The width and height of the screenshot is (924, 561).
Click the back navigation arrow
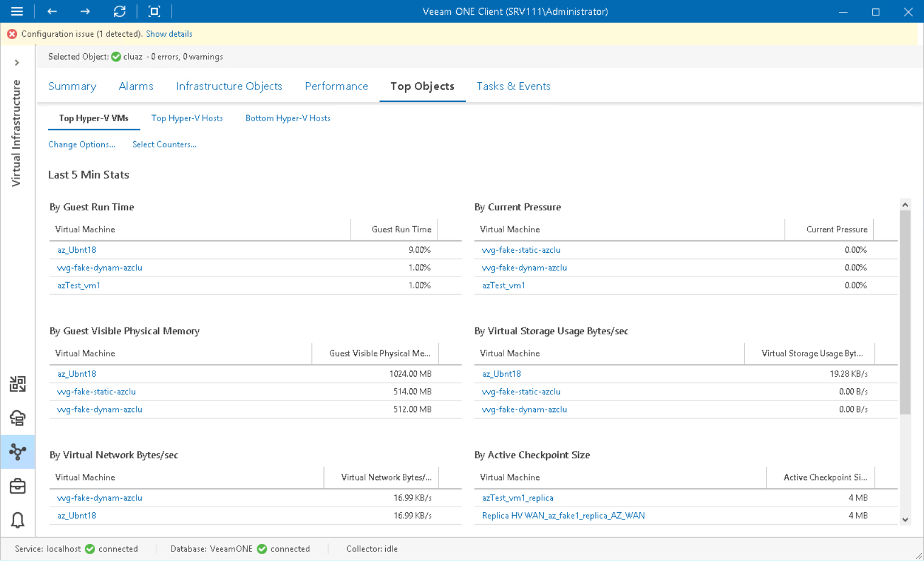coord(52,11)
